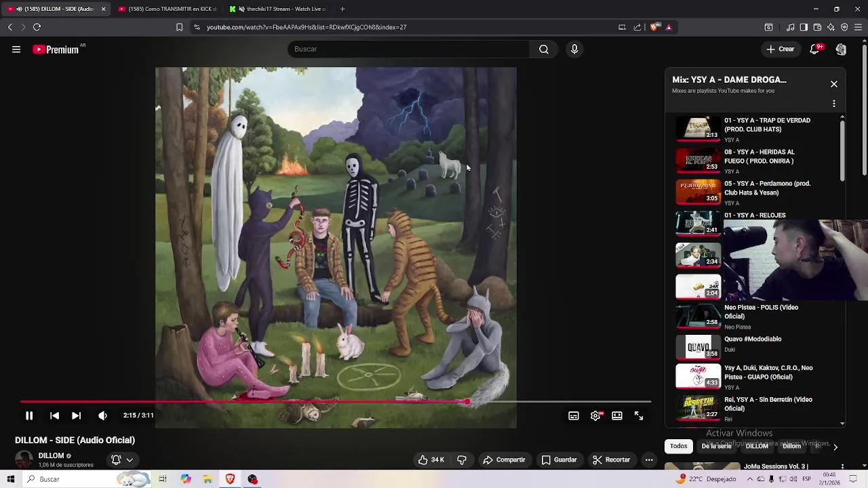Open the account avatar menu
The image size is (868, 488).
tap(841, 49)
